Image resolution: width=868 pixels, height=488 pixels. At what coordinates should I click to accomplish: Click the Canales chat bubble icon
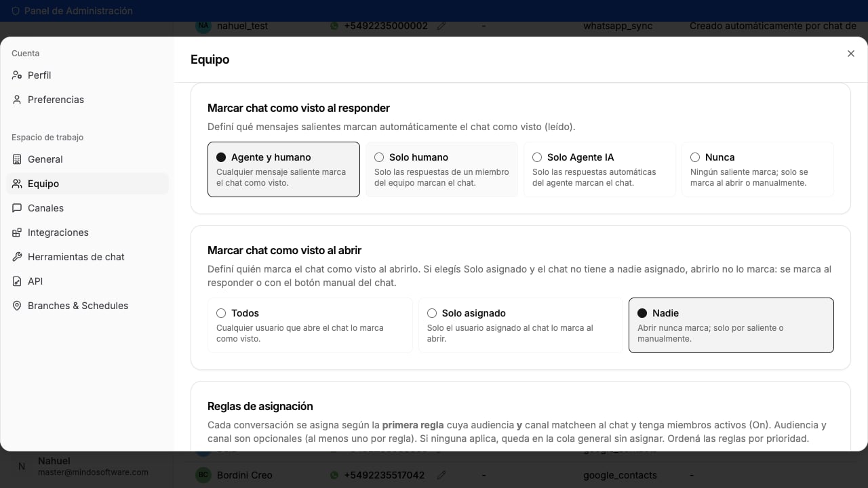click(17, 208)
